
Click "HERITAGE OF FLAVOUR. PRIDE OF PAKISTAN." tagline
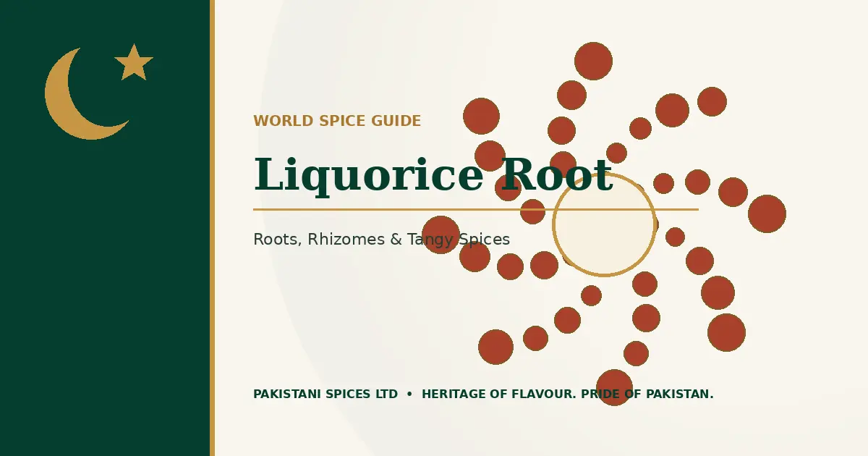568,394
